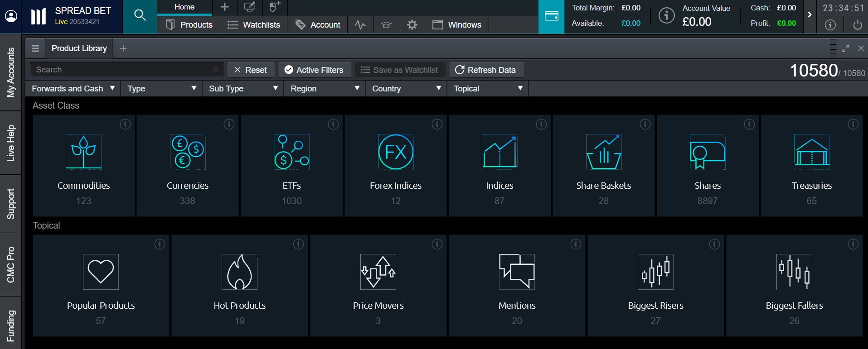868x349 pixels.
Task: Open the Commodities asset class tile
Action: click(84, 166)
